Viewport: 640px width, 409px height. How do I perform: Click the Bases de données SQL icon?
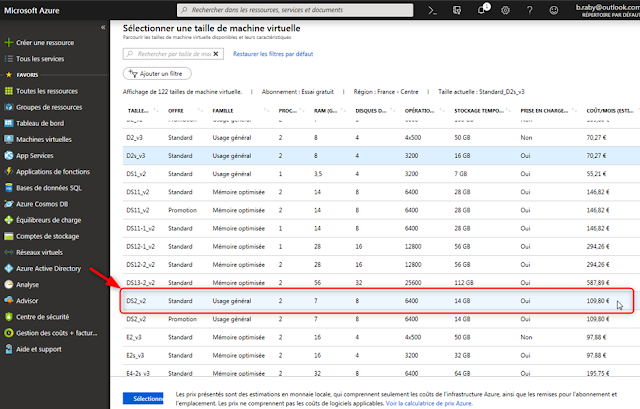[9, 188]
